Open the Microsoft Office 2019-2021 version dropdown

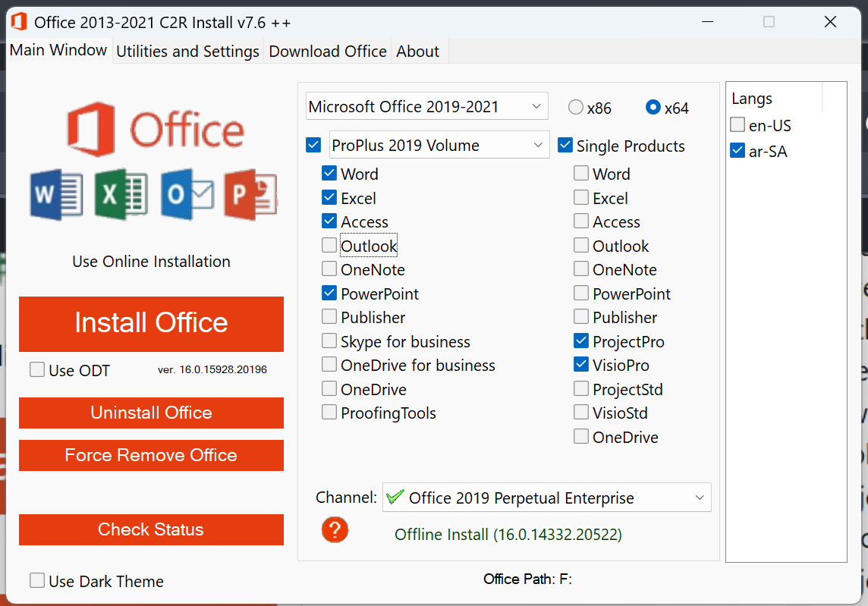[x=426, y=107]
